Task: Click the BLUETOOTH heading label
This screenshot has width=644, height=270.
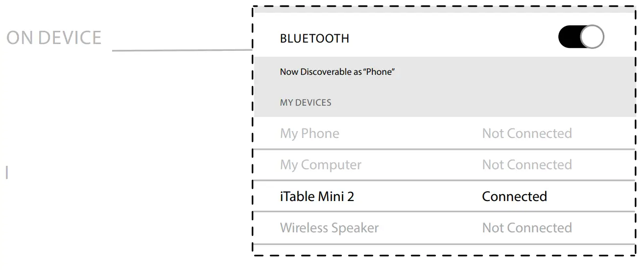Action: pos(314,39)
